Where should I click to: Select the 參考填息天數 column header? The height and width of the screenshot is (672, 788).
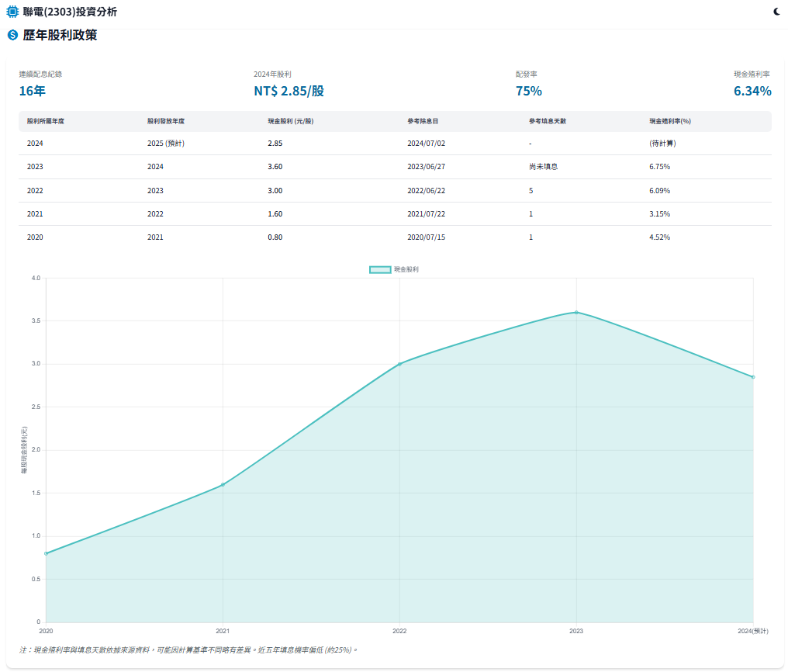click(x=548, y=121)
